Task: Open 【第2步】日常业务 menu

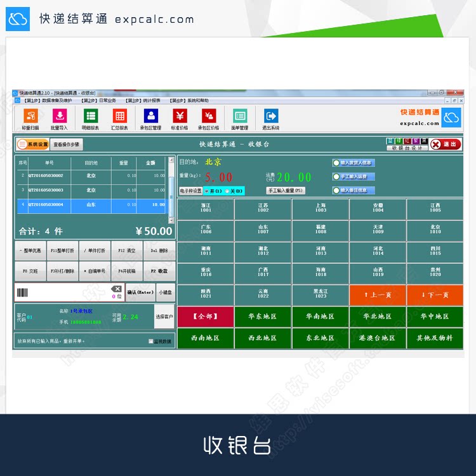Action: tap(98, 100)
